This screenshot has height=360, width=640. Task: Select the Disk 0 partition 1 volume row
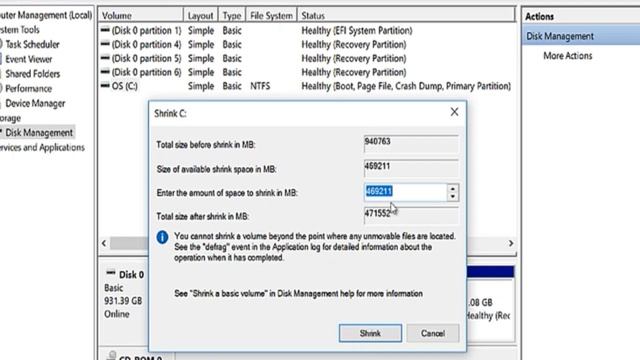point(307,31)
